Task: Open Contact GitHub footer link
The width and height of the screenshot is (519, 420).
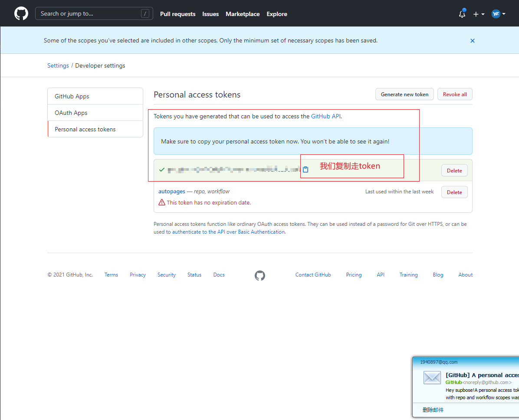Action: 313,275
